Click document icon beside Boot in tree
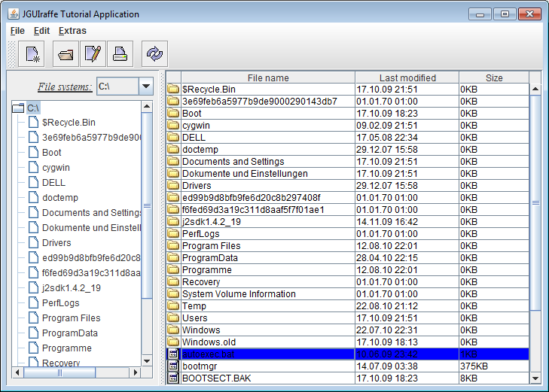The image size is (549, 392). (x=33, y=152)
